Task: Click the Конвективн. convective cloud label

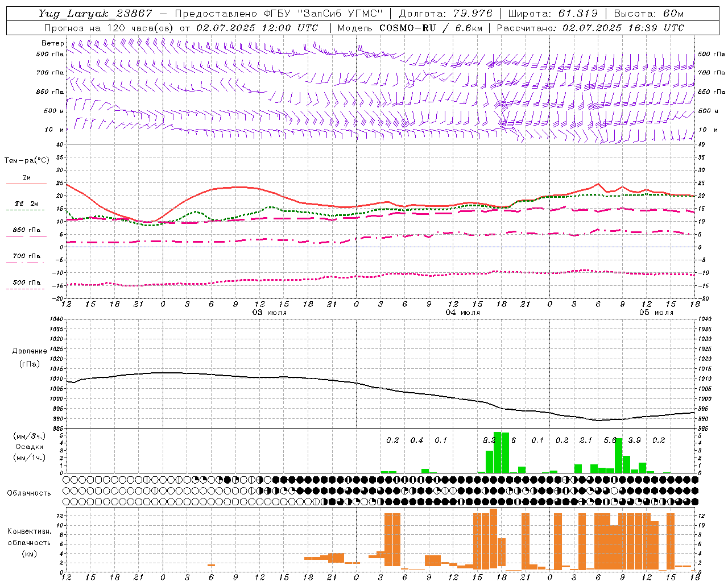Action: click(x=29, y=531)
